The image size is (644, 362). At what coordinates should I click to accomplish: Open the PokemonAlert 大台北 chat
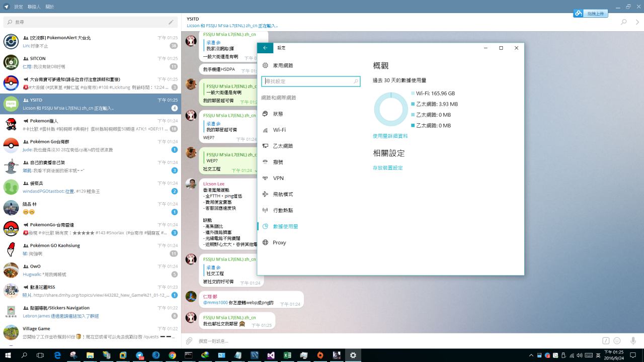pos(91,41)
